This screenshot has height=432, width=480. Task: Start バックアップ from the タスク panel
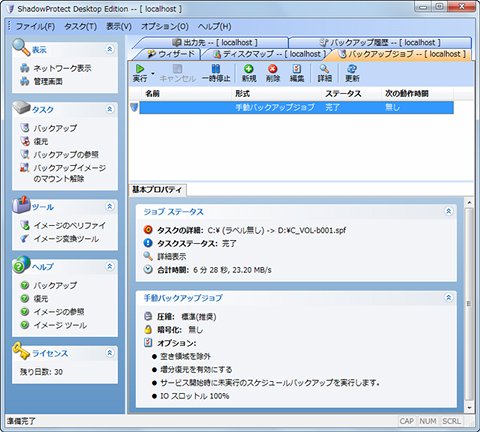[55, 128]
